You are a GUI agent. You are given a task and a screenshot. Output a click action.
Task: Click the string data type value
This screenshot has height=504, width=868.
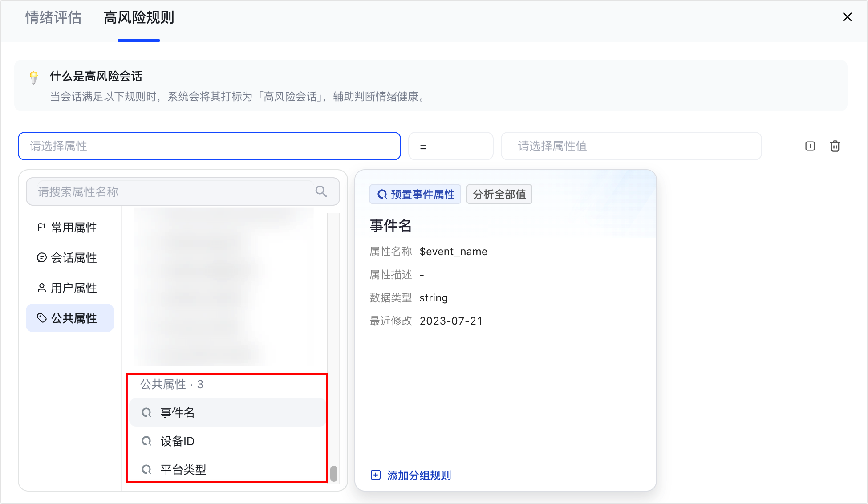pos(434,298)
